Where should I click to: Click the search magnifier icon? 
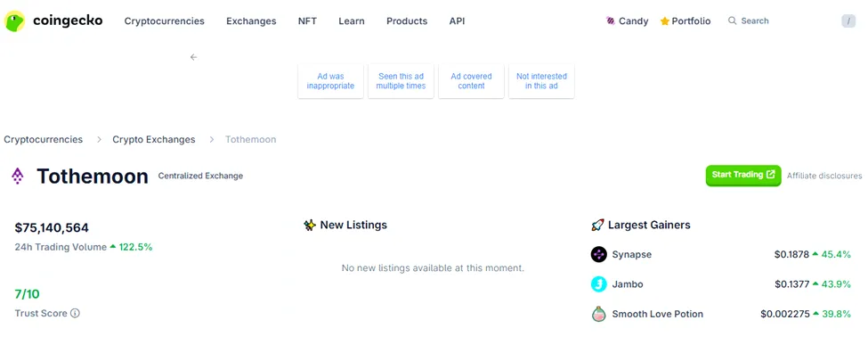point(733,21)
